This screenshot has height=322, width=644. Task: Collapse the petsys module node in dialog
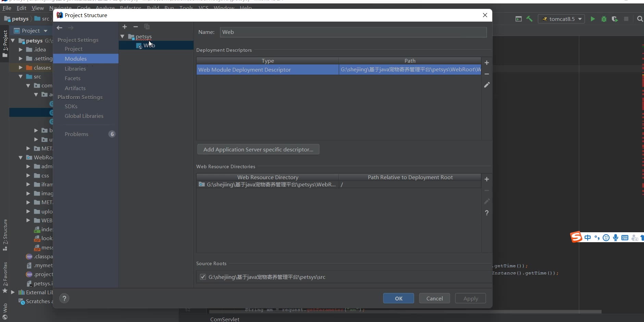click(123, 36)
